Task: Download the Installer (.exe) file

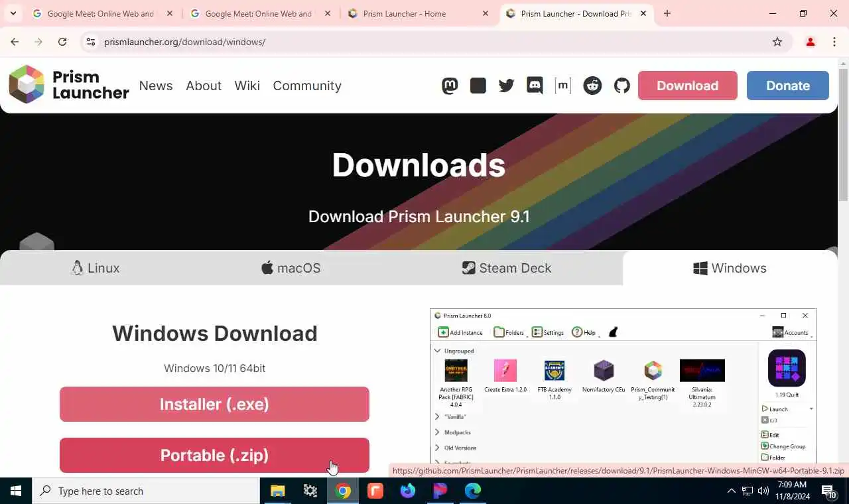Action: [x=214, y=404]
